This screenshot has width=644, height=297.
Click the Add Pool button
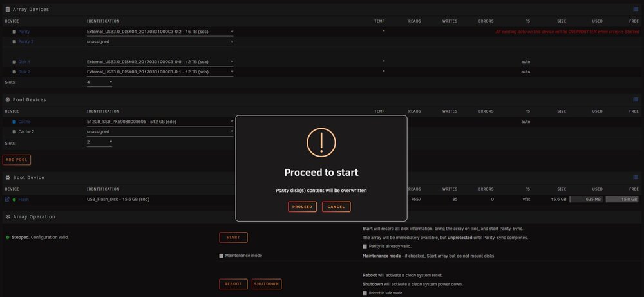coord(17,160)
